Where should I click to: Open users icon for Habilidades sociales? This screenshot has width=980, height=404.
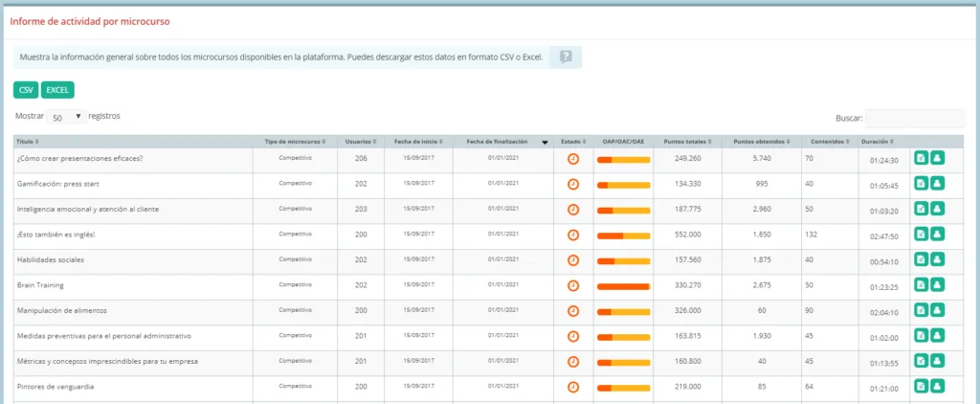pos(937,258)
